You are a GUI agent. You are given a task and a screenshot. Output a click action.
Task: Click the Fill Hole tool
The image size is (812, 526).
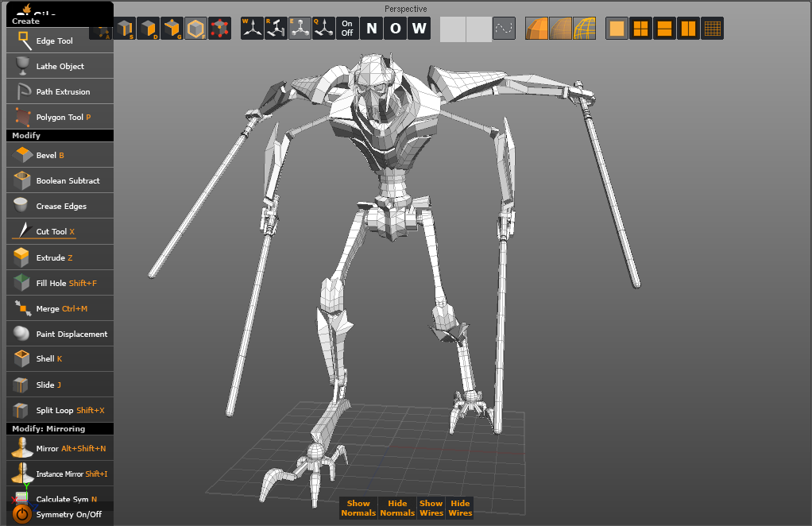tap(60, 283)
